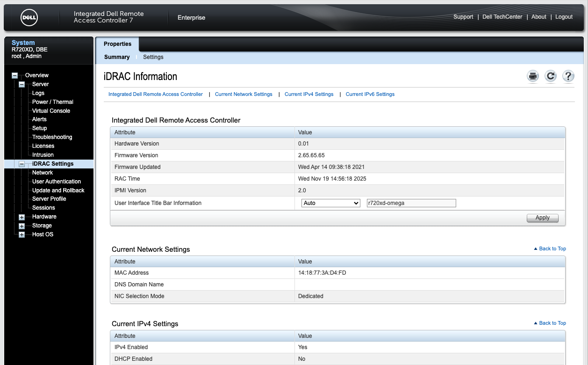Expand the Storage tree node

21,226
